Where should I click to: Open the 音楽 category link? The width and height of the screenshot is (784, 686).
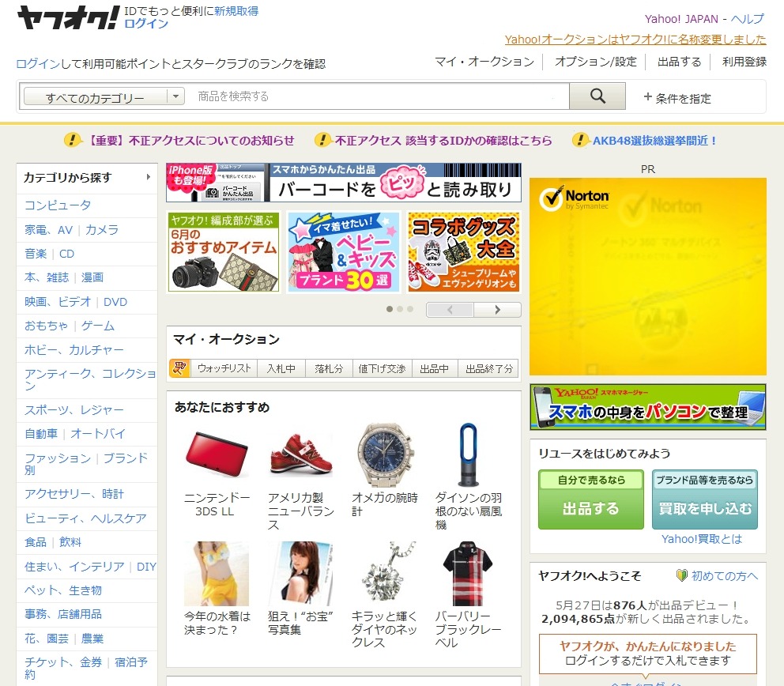pos(36,254)
